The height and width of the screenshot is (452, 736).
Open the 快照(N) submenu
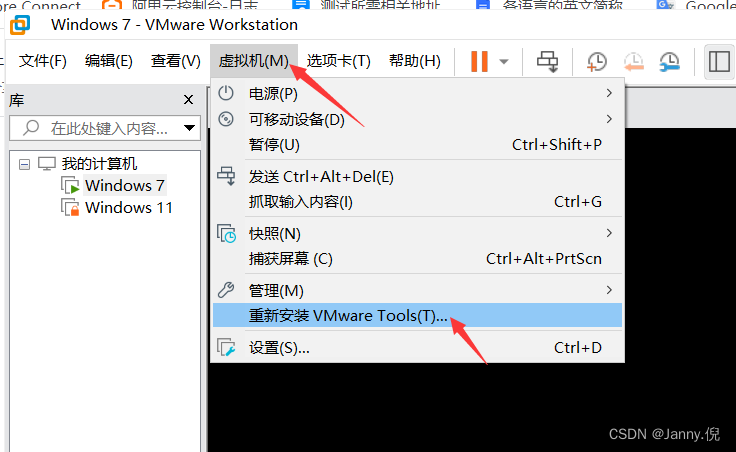tap(417, 233)
